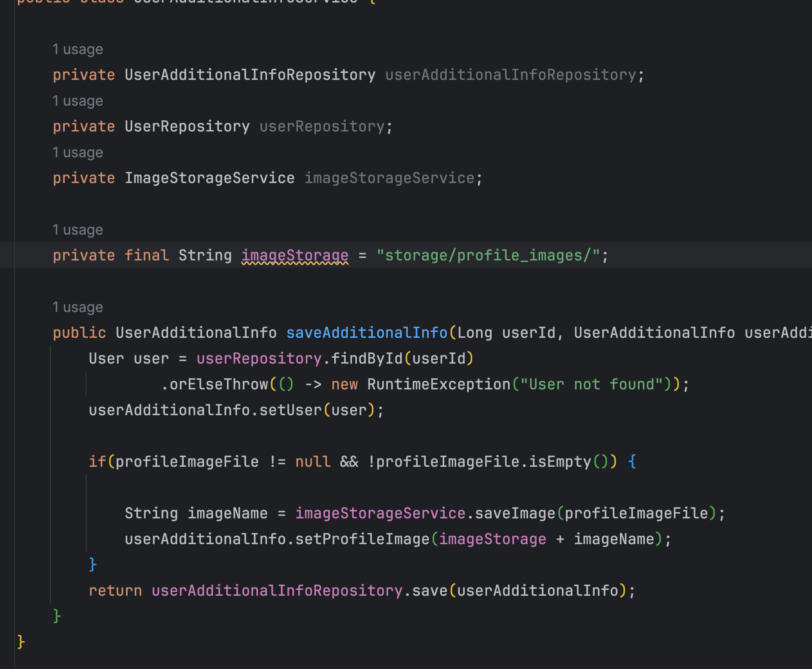Image resolution: width=812 pixels, height=669 pixels.
Task: Click the '1 usage' hint above imageStorageService field
Action: pos(78,153)
